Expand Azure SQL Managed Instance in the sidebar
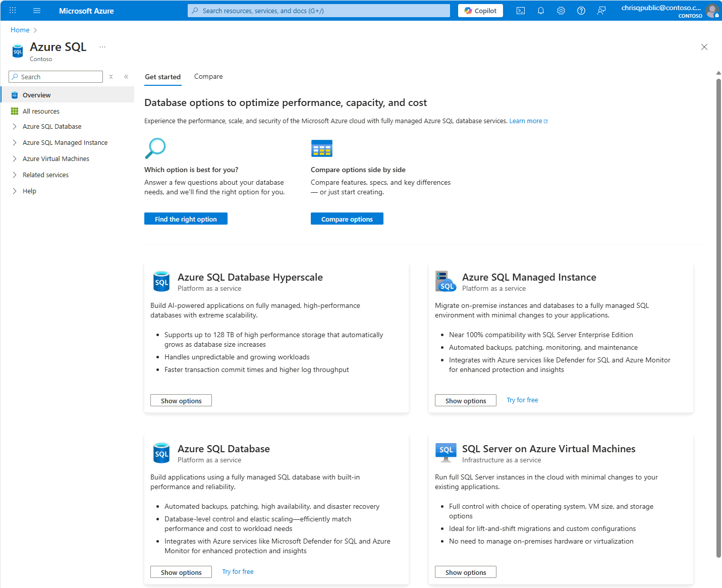Screen dimensions: 722x588 click(15, 142)
